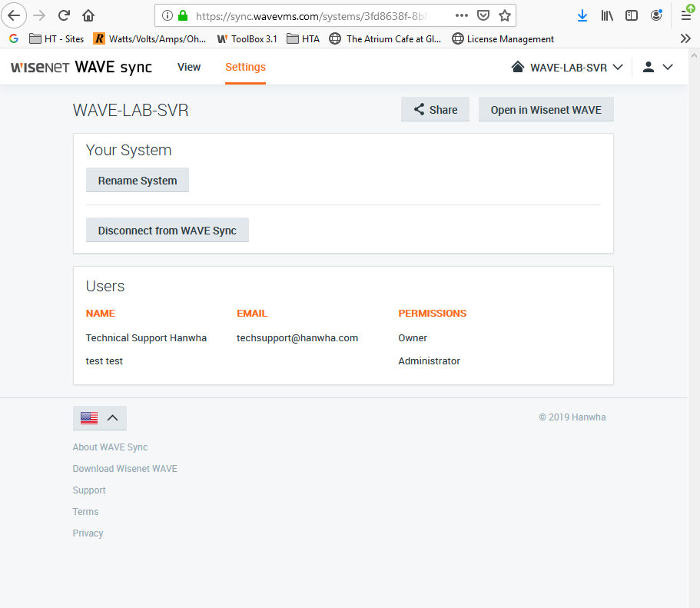Go back to the previous page
The width and height of the screenshot is (700, 608).
tap(14, 15)
